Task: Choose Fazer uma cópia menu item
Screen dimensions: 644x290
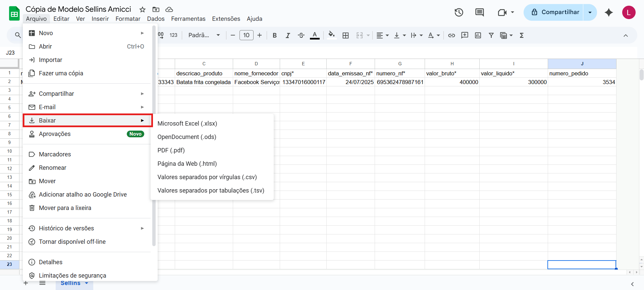Action: coord(61,73)
